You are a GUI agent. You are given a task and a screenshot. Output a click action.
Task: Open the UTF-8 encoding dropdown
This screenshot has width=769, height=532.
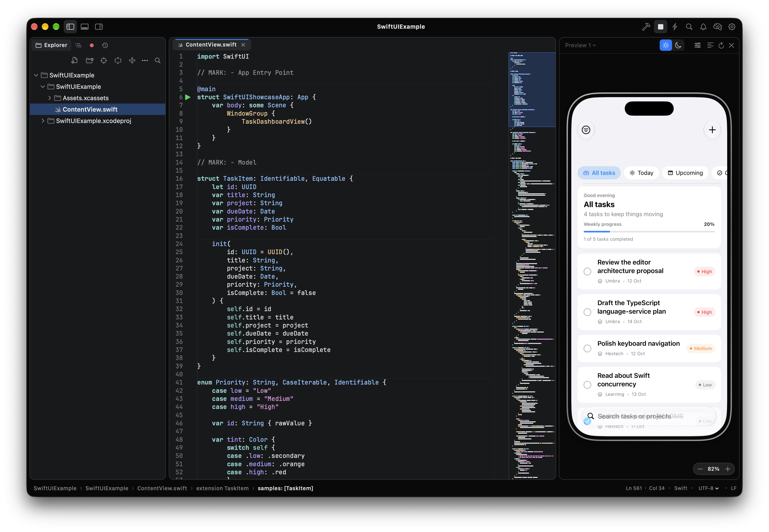(x=708, y=488)
